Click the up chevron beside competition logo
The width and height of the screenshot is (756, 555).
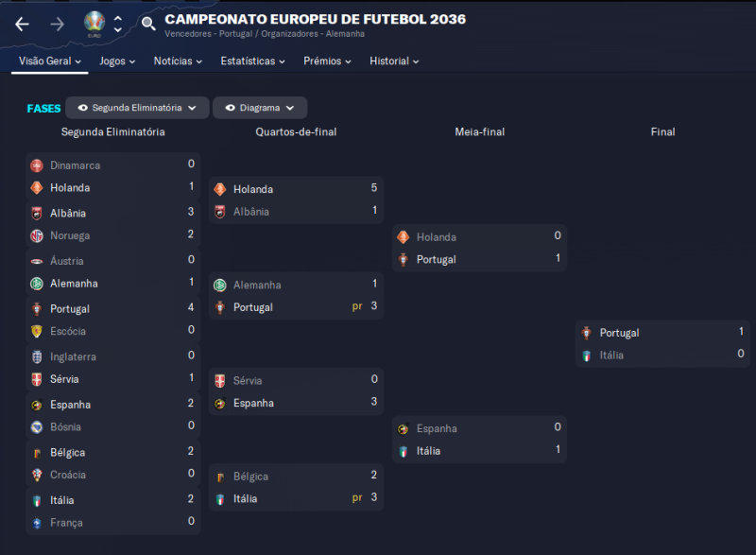coord(118,17)
